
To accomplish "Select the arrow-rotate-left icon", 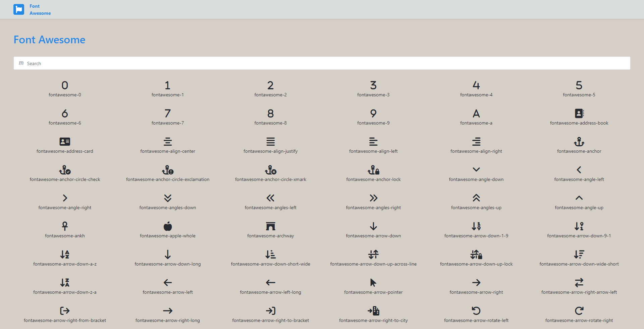I will pos(476,311).
